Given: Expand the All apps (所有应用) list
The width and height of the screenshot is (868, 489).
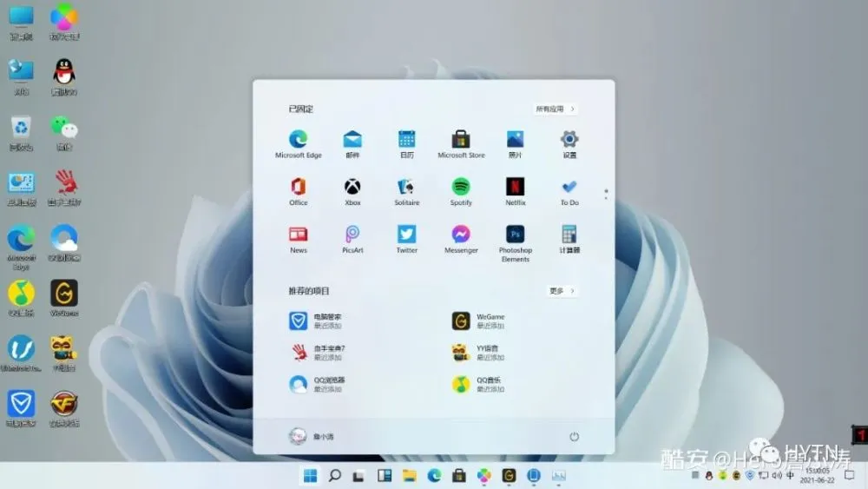Looking at the screenshot, I should tap(556, 109).
